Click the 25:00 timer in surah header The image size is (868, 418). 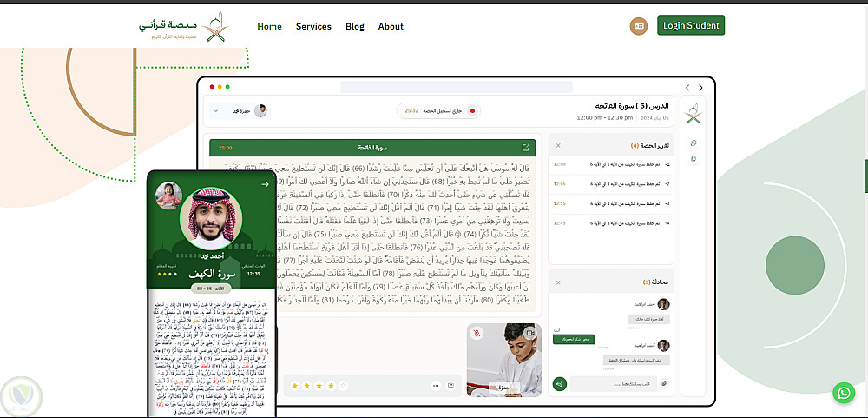point(225,148)
